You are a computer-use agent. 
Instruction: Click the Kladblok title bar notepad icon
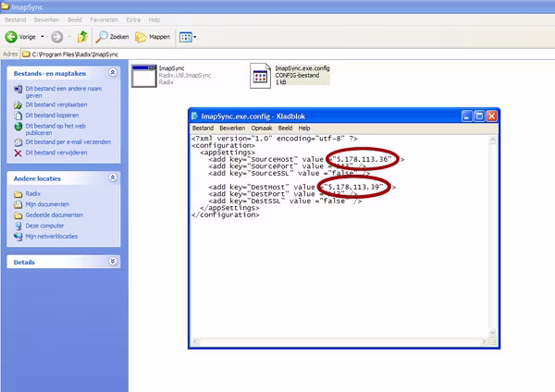tap(194, 116)
